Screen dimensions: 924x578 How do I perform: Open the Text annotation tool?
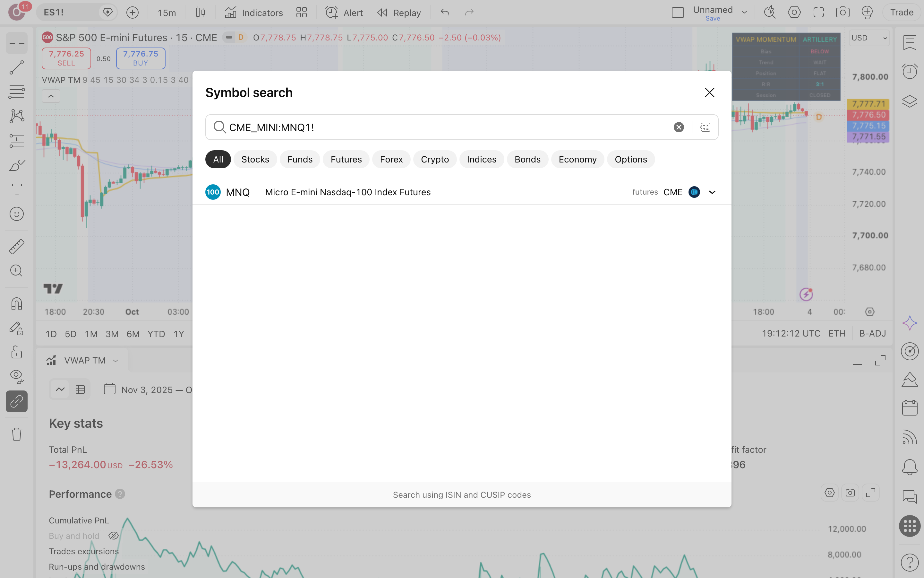click(16, 189)
